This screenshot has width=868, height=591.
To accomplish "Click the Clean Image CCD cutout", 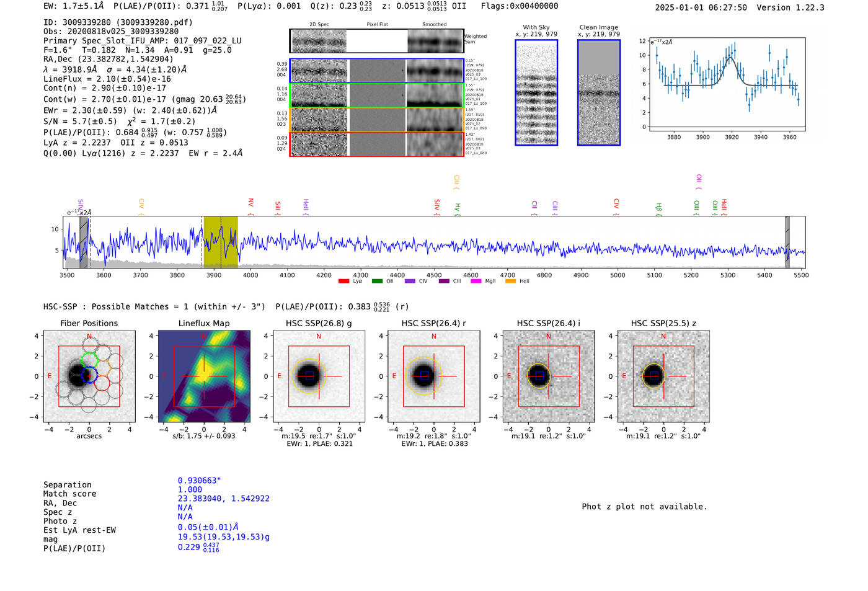I will (599, 92).
